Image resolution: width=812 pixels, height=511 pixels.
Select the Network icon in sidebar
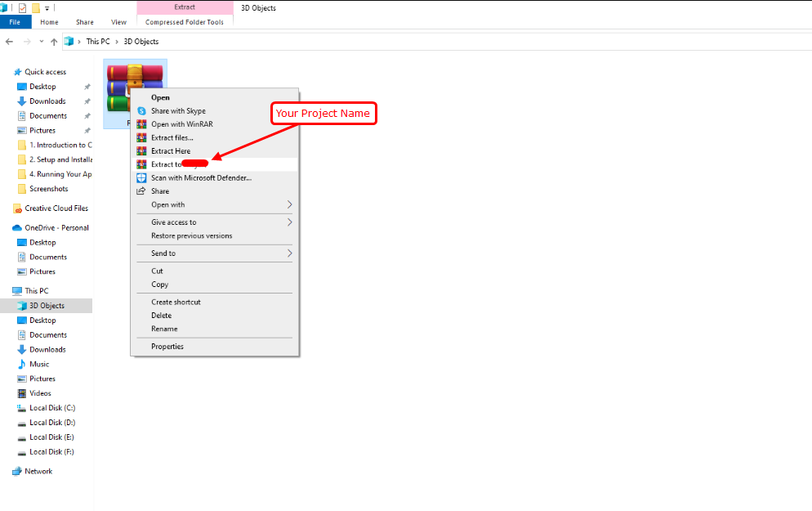[x=17, y=472]
